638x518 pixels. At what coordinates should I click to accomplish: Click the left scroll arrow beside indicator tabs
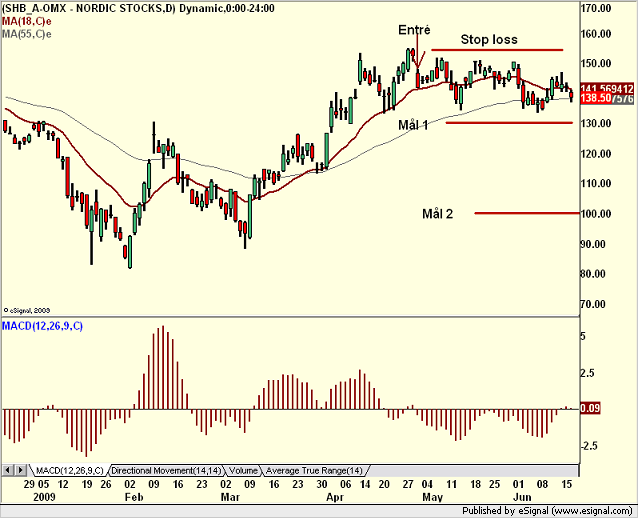point(7,470)
